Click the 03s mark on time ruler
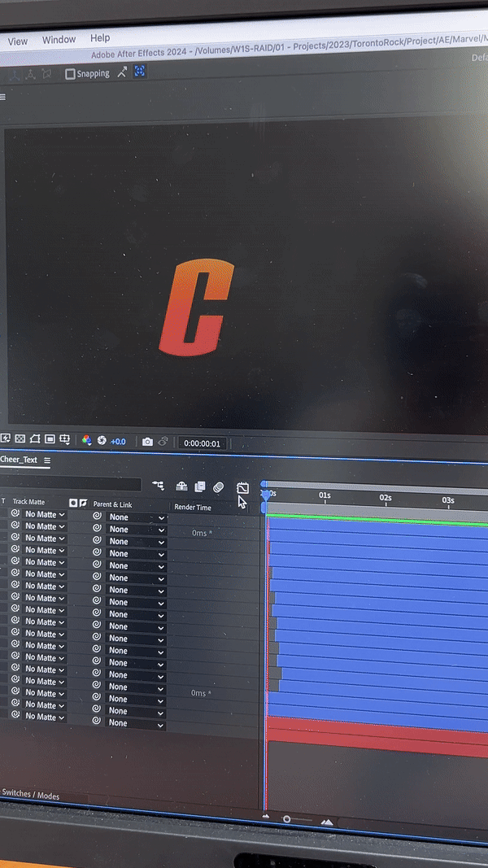 click(x=448, y=501)
